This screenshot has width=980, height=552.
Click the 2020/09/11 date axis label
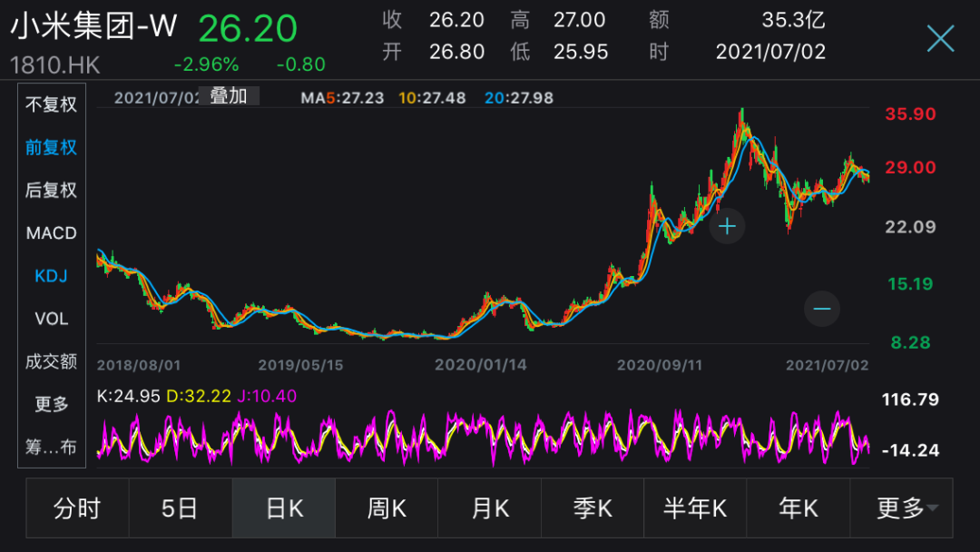click(660, 365)
